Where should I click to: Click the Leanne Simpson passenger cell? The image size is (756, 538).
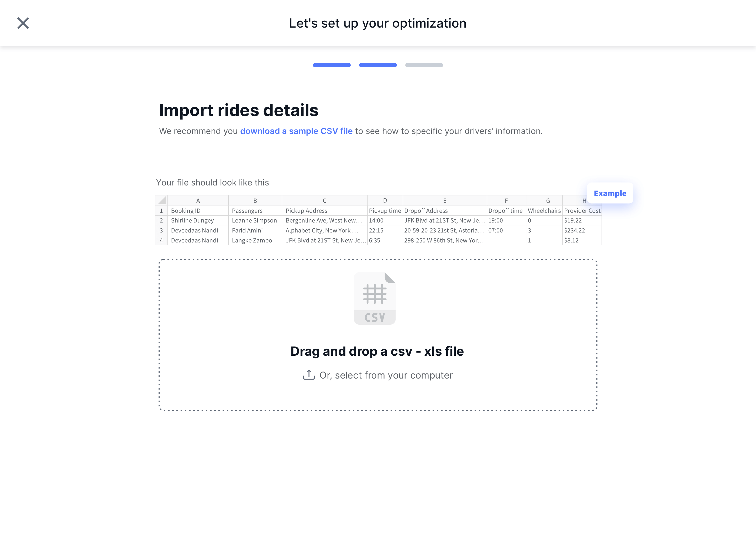point(254,221)
